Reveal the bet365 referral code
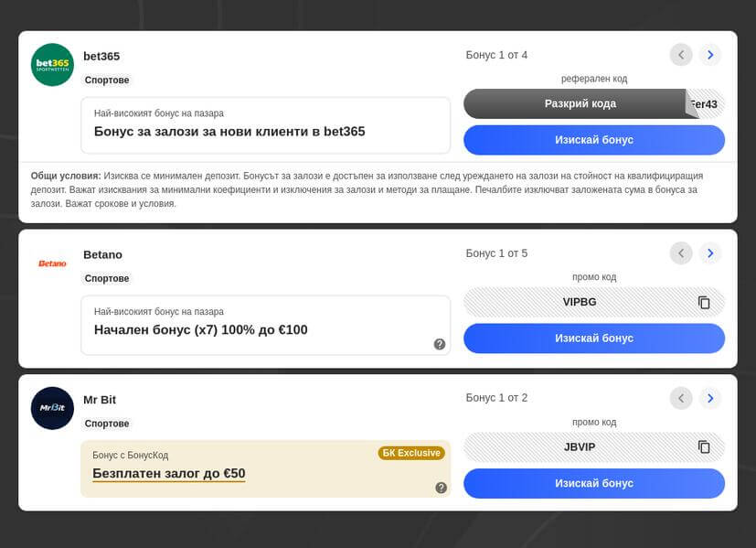Viewport: 756px width, 548px height. click(x=580, y=103)
